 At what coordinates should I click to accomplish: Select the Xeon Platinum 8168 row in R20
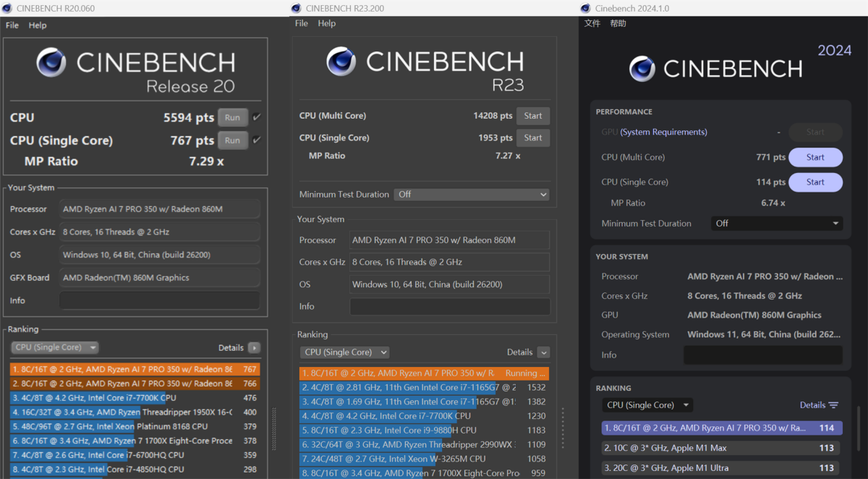pos(135,426)
